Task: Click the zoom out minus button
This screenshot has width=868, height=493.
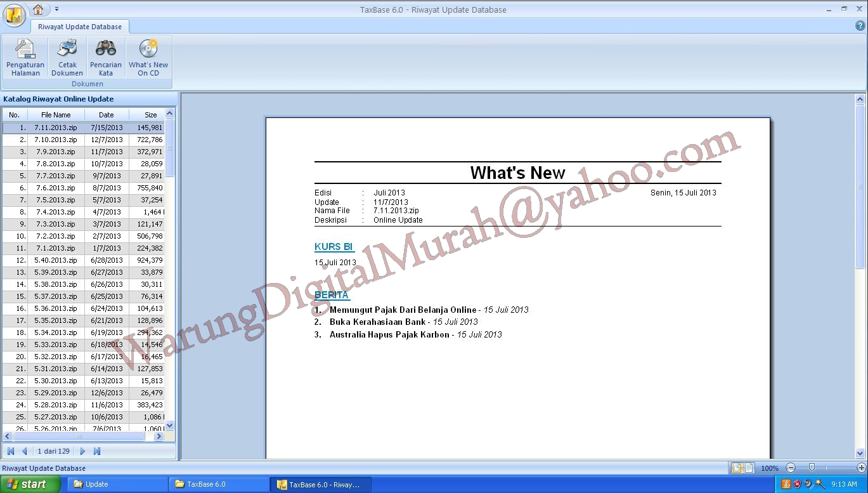Action: coord(791,468)
